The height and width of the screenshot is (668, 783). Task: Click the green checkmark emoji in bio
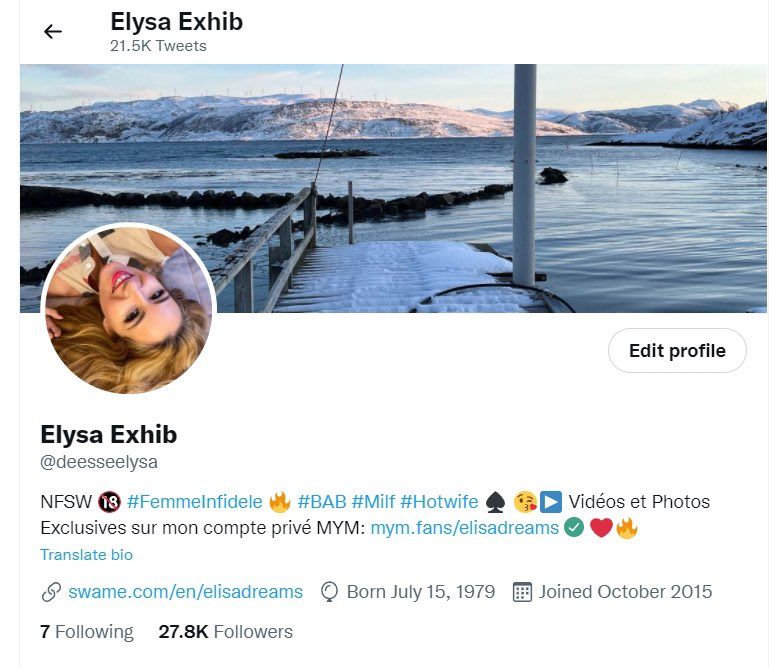tap(574, 528)
